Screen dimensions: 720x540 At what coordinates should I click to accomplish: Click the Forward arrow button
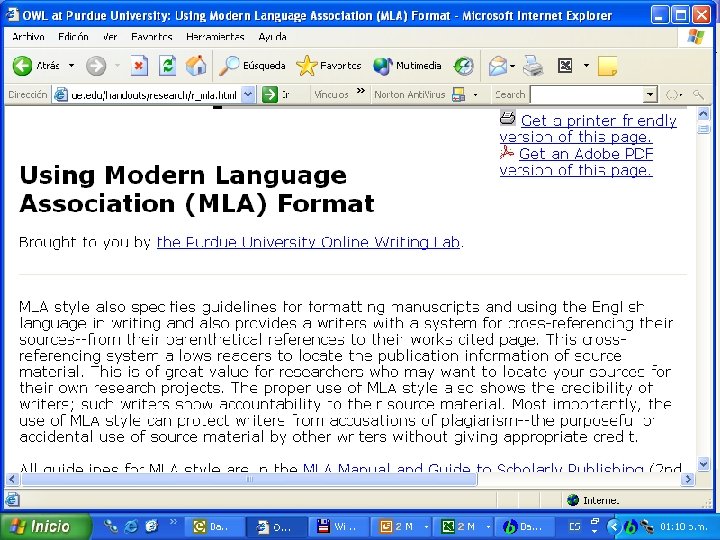tap(96, 66)
